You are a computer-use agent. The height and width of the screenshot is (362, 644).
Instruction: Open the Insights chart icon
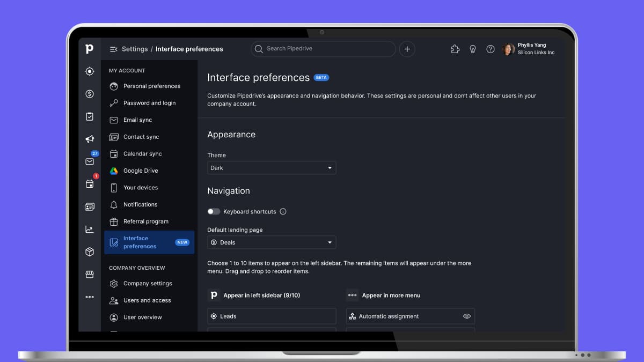pyautogui.click(x=90, y=229)
